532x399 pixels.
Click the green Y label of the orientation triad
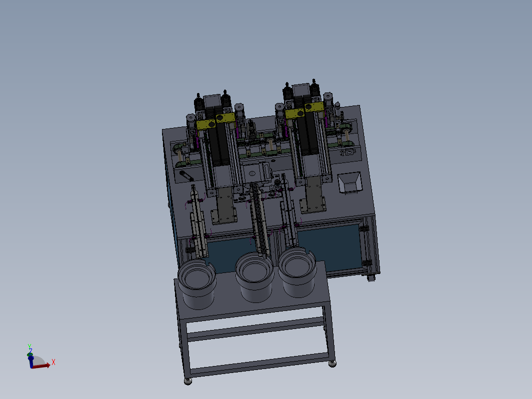(x=29, y=346)
